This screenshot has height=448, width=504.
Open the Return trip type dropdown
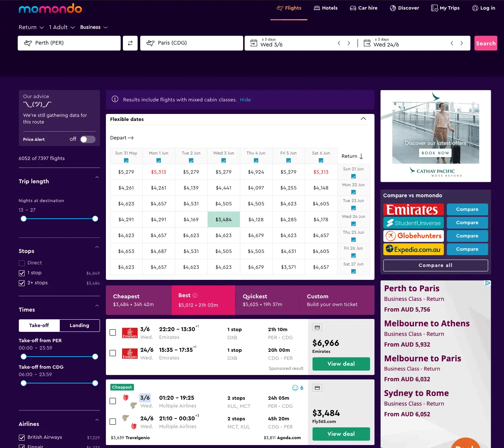[31, 27]
